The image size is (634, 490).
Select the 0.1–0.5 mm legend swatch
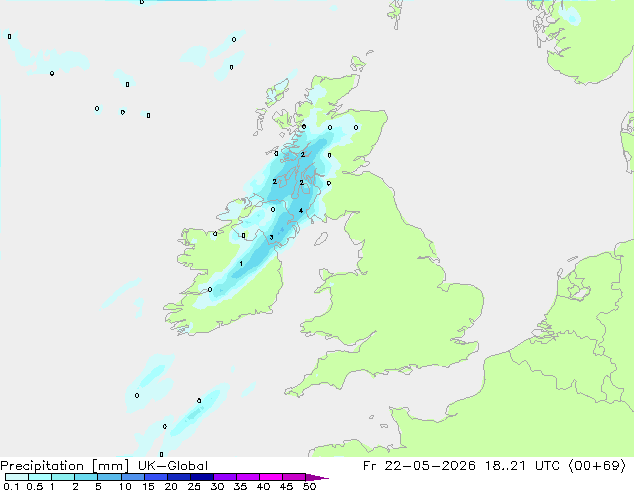(17, 477)
